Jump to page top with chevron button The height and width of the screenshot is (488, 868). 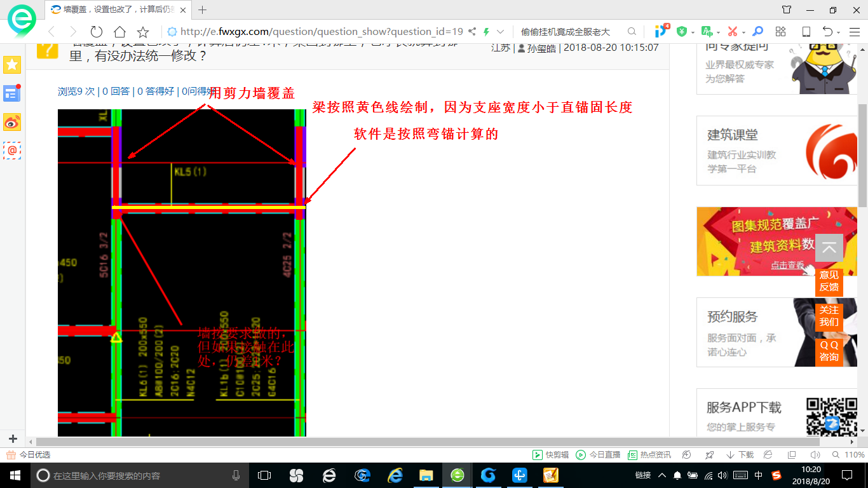tap(829, 248)
